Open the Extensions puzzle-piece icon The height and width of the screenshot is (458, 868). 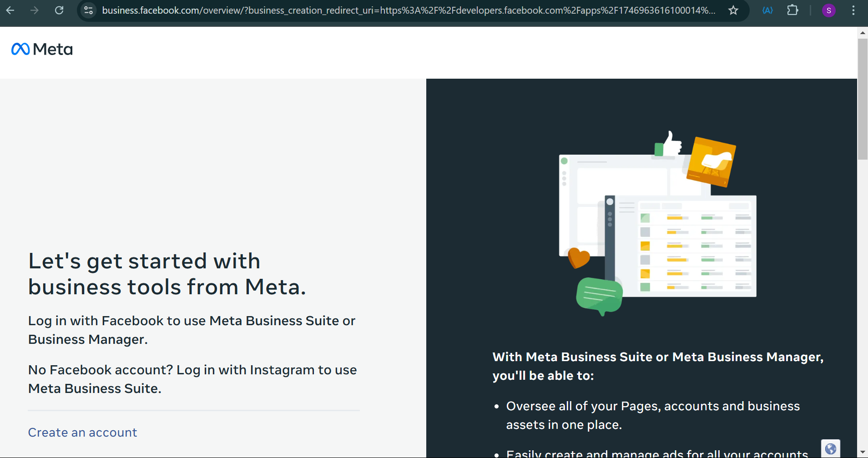pyautogui.click(x=793, y=10)
